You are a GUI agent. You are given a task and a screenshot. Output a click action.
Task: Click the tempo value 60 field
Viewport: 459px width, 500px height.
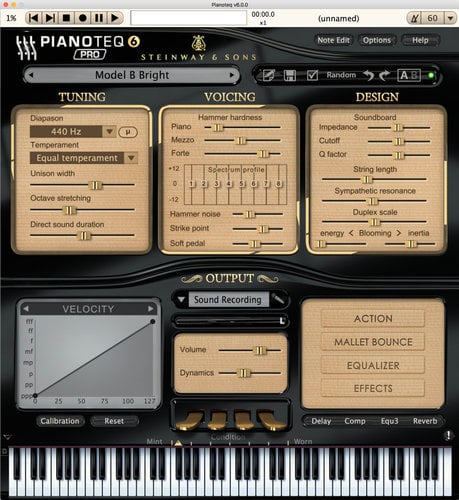(x=433, y=18)
